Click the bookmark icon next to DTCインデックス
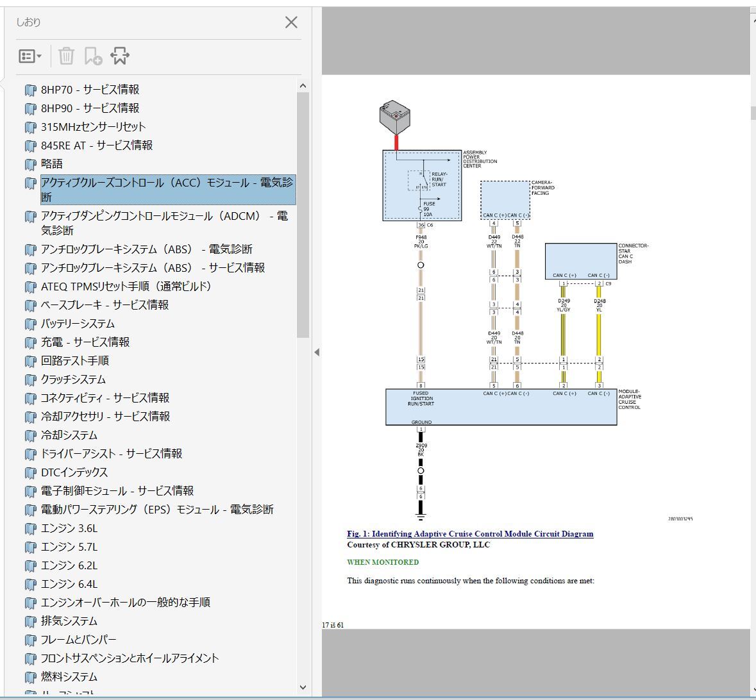 pos(30,473)
